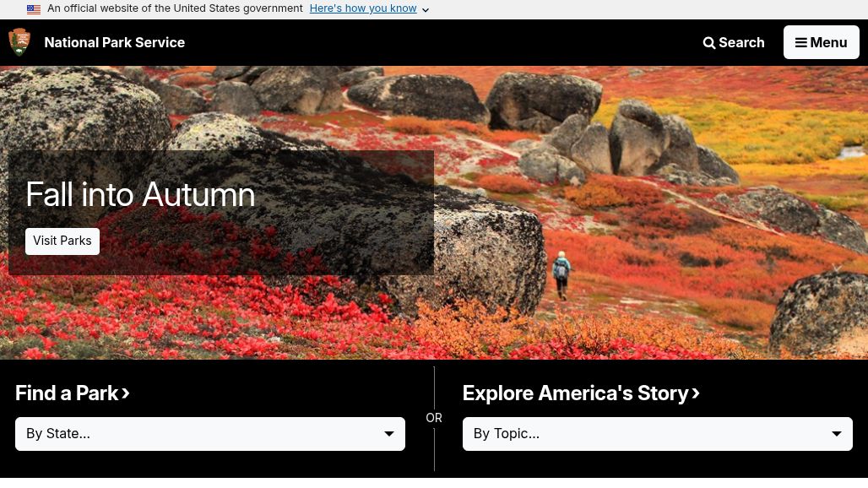Click the Fall into Autumn headline
The image size is (868, 488).
click(x=140, y=195)
